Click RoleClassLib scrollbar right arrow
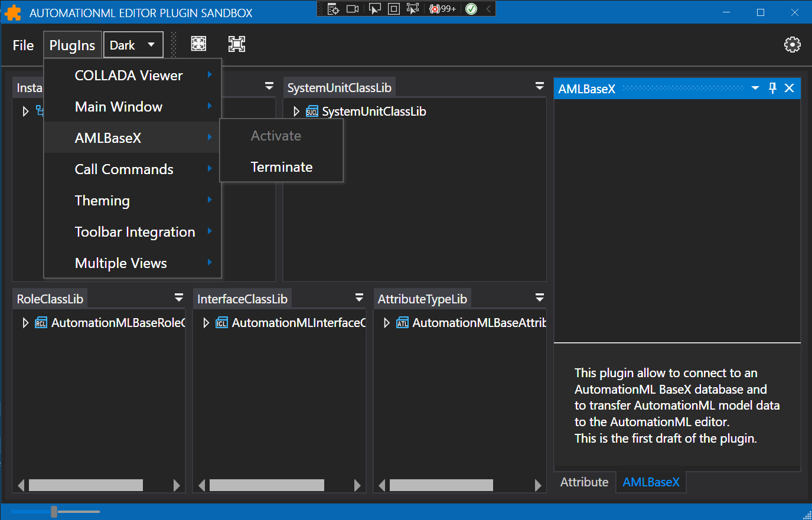The height and width of the screenshot is (520, 812). [x=177, y=485]
